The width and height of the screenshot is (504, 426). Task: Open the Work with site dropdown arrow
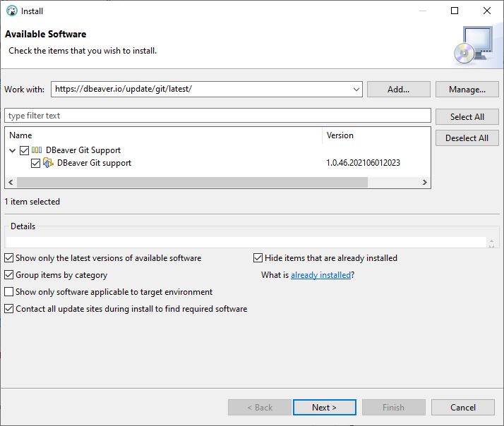356,90
